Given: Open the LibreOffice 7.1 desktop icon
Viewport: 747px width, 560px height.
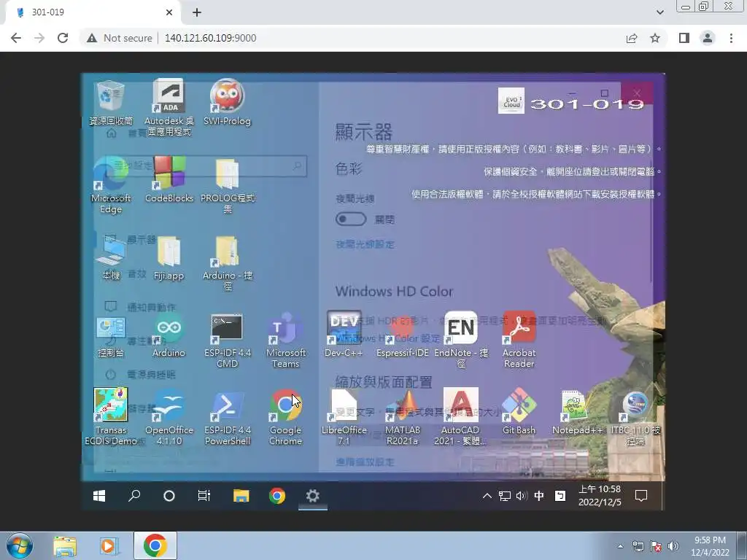Looking at the screenshot, I should tap(344, 417).
